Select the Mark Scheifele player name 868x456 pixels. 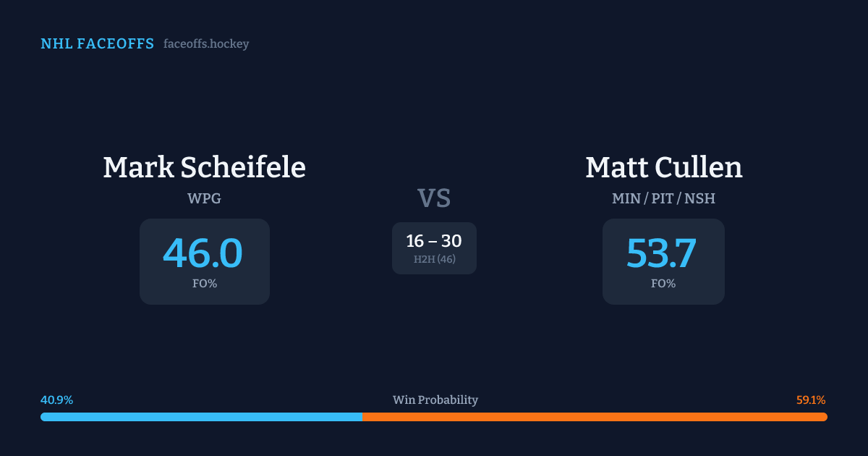click(204, 168)
